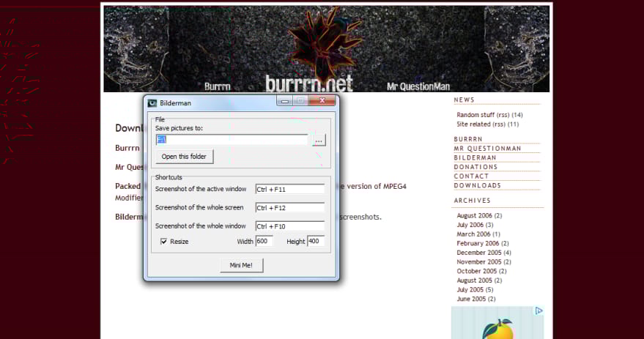Click the active window shortcut field Ctrl+F11

289,189
